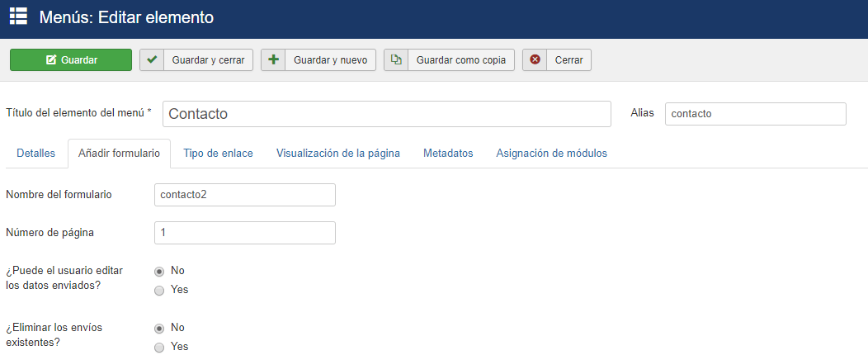Open the Detalles tab
Viewport: 868px width, 360px height.
(36, 154)
